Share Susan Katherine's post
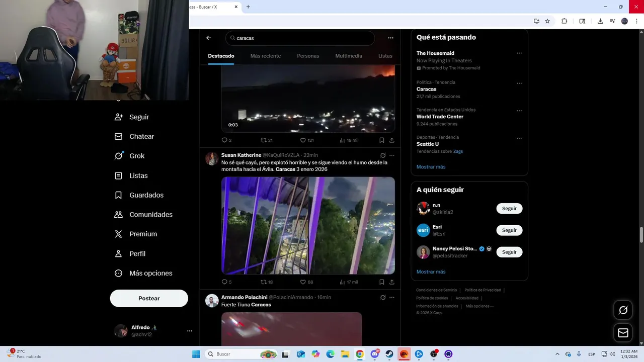 pos(392,282)
